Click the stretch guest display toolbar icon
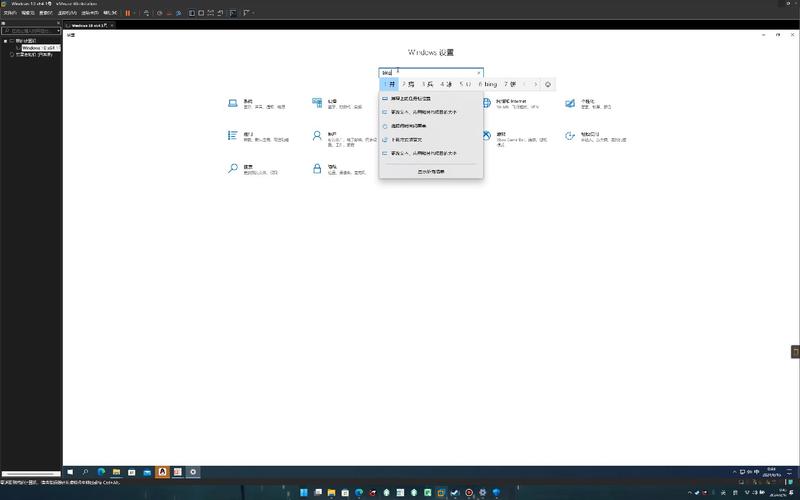The width and height of the screenshot is (800, 500). 246,13
